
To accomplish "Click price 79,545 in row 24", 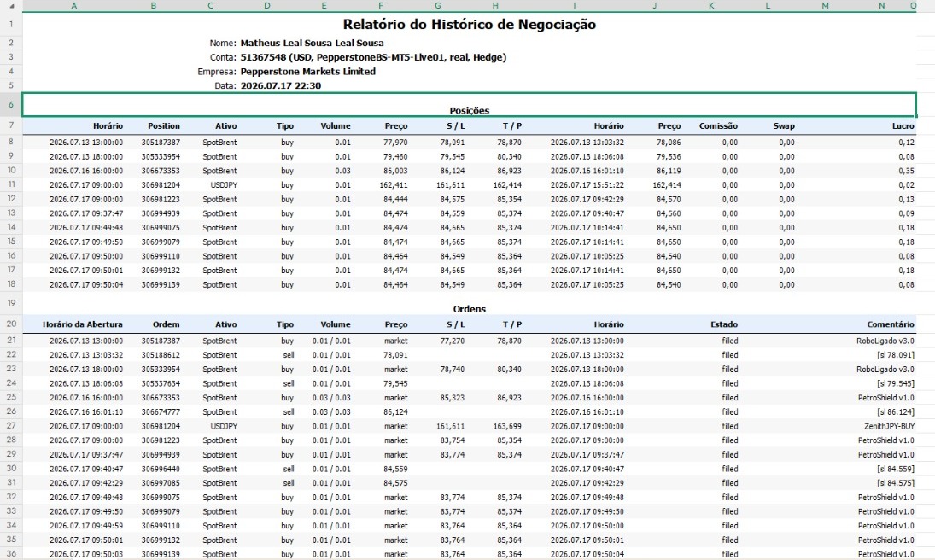I will point(395,383).
